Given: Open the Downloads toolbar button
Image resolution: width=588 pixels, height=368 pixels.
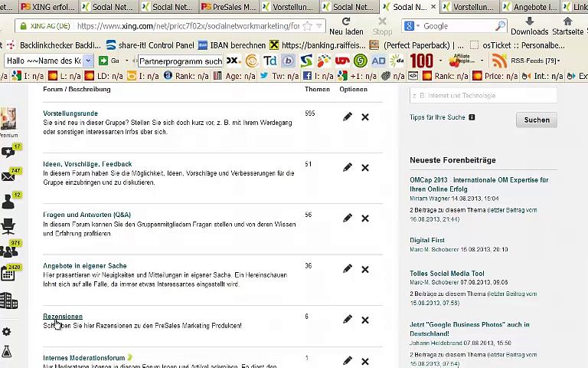Looking at the screenshot, I should (529, 26).
